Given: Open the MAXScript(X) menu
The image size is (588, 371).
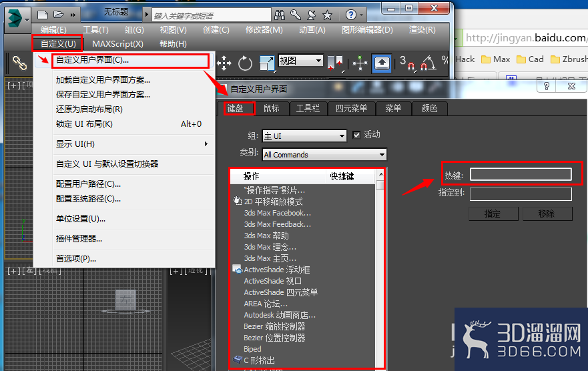Looking at the screenshot, I should coord(117,44).
